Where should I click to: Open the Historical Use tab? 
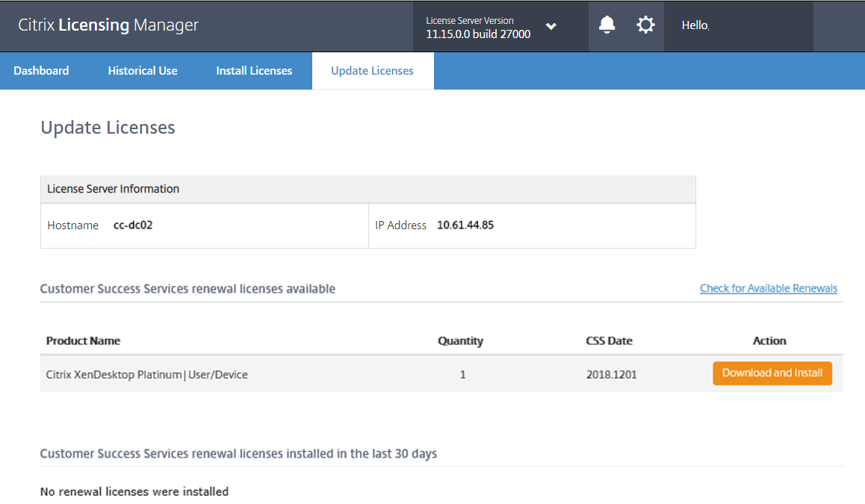(143, 71)
